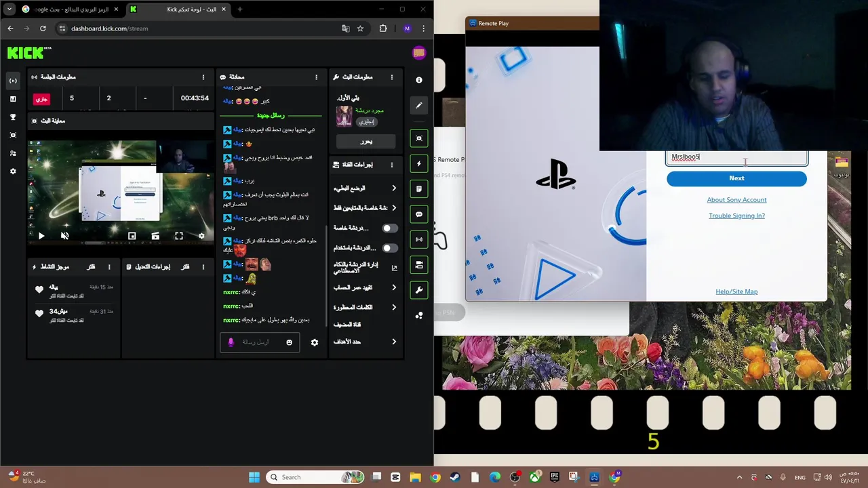This screenshot has height=488, width=868.
Task: Open Epic Games Launcher from taskbar
Action: pyautogui.click(x=554, y=477)
